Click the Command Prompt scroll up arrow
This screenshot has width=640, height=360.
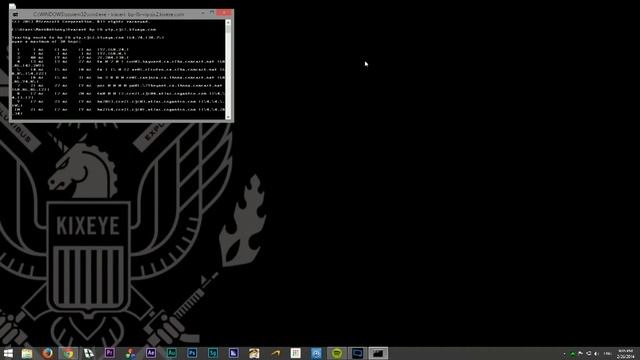coord(228,22)
